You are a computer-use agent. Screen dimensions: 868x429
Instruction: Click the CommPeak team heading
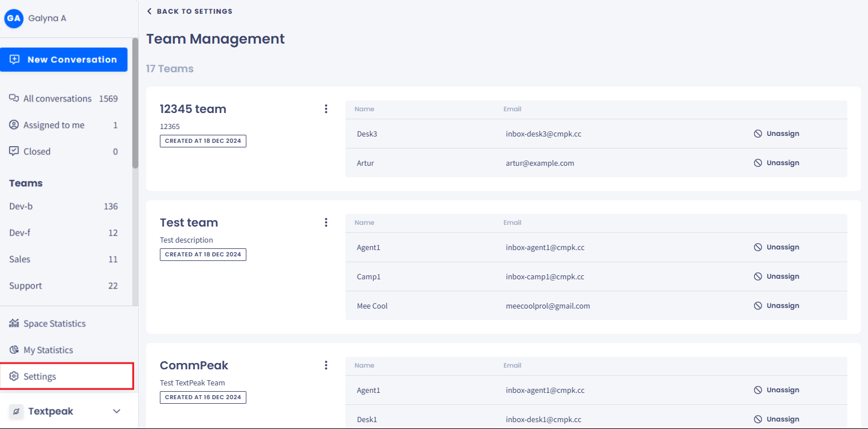tap(194, 365)
